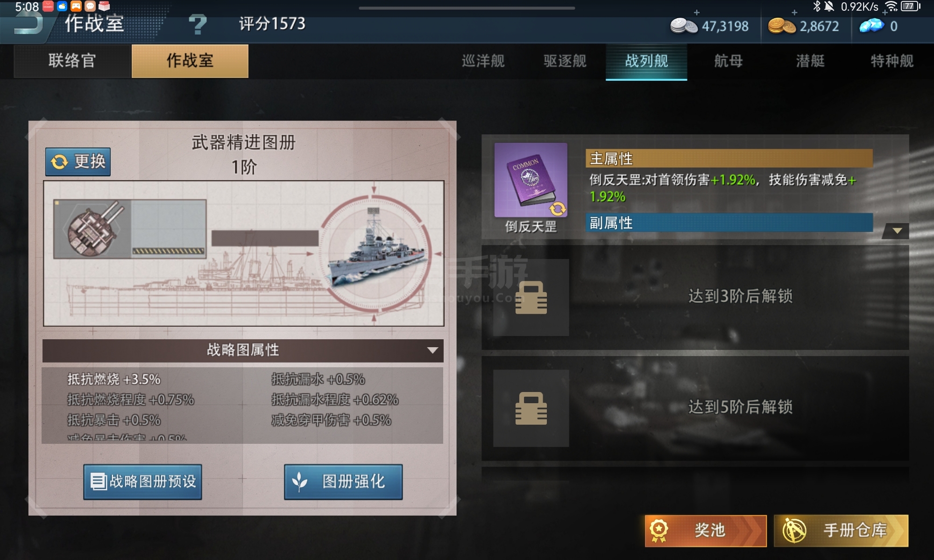Image resolution: width=934 pixels, height=560 pixels.
Task: Click the 更换 swap button
Action: point(78,161)
